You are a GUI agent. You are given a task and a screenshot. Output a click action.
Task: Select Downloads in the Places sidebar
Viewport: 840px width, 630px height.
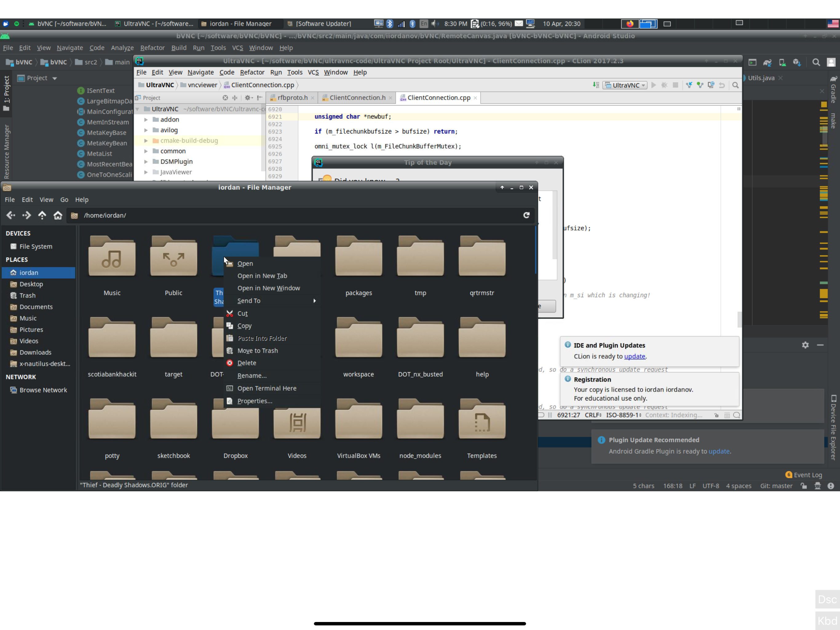[x=35, y=352]
